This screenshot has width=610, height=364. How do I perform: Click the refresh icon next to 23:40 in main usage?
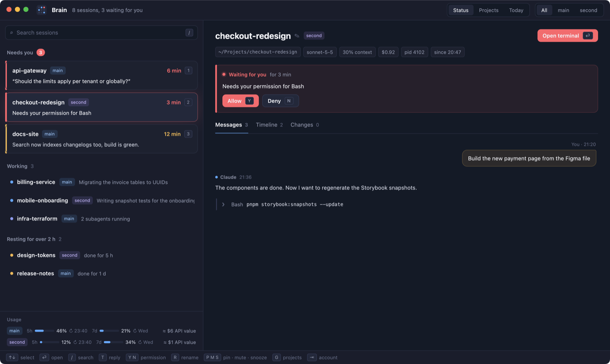point(71,331)
